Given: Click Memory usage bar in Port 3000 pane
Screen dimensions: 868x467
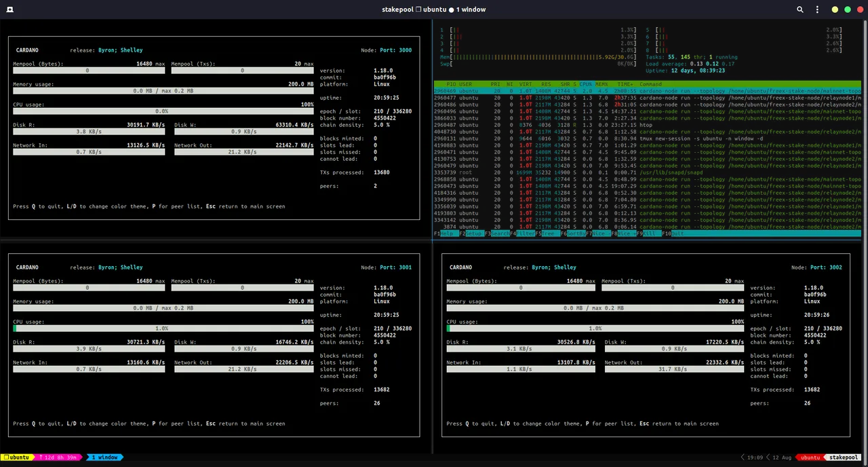Looking at the screenshot, I should pos(163,91).
